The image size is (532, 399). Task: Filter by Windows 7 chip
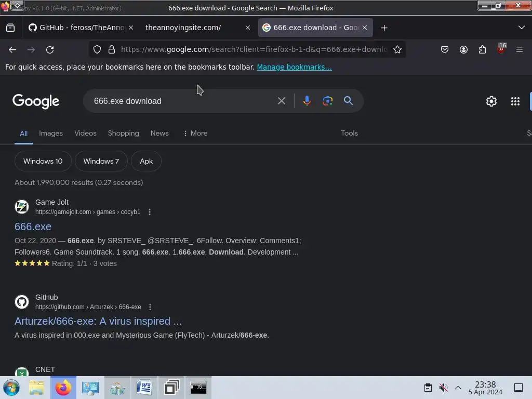[x=101, y=161]
